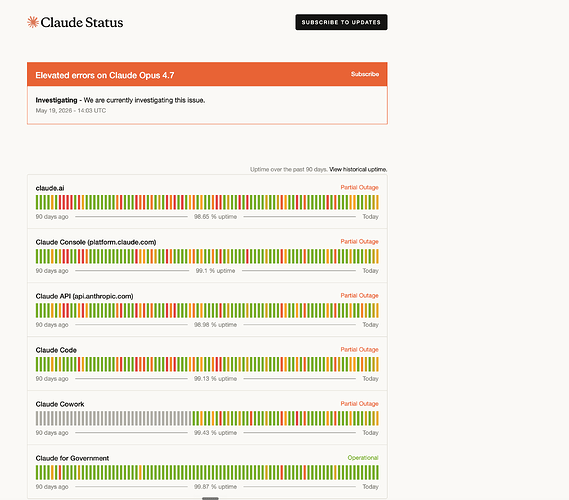Open the View historical uptime link
The height and width of the screenshot is (500, 569).
(x=358, y=169)
